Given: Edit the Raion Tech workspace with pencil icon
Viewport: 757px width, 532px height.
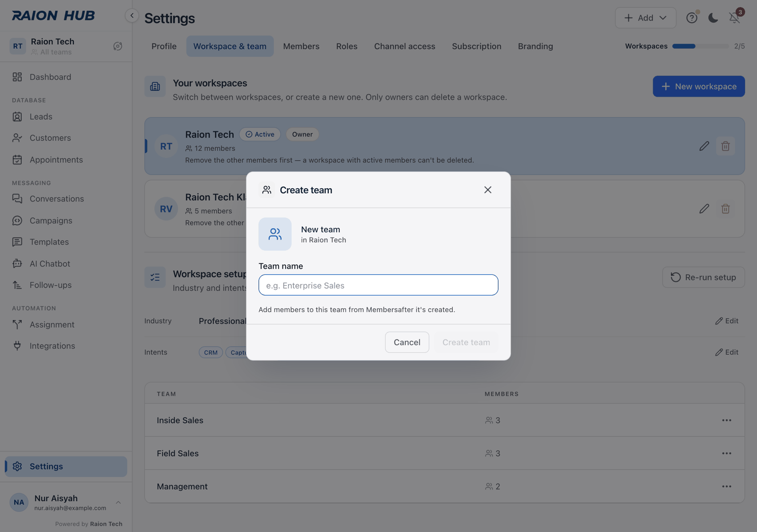Looking at the screenshot, I should (704, 146).
